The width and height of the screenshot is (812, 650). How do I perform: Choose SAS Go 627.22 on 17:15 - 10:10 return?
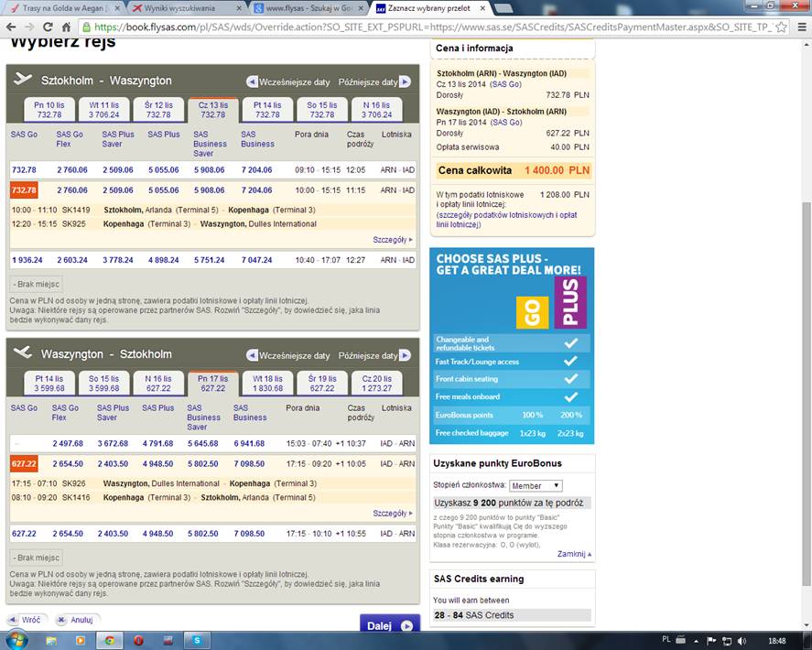[25, 534]
